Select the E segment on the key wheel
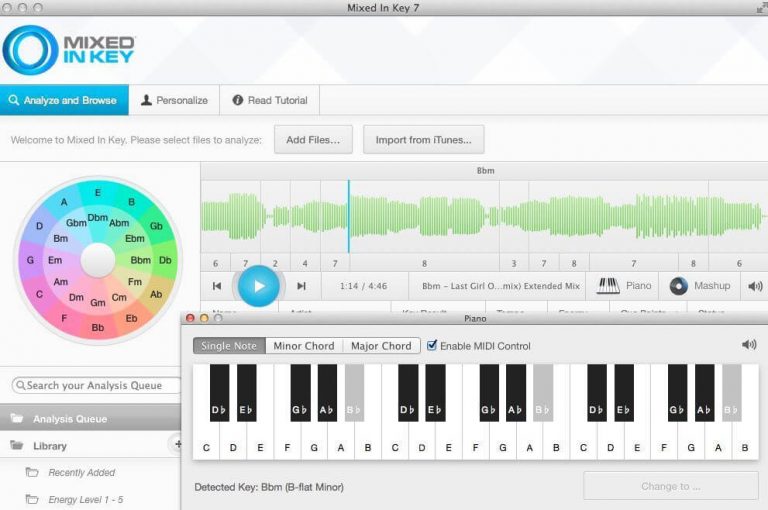 pos(97,193)
